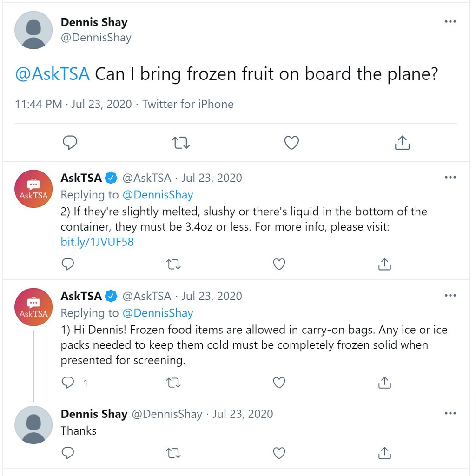Like the second AskTSA reply about frozen food
This screenshot has height=476, width=476.
pyautogui.click(x=279, y=383)
